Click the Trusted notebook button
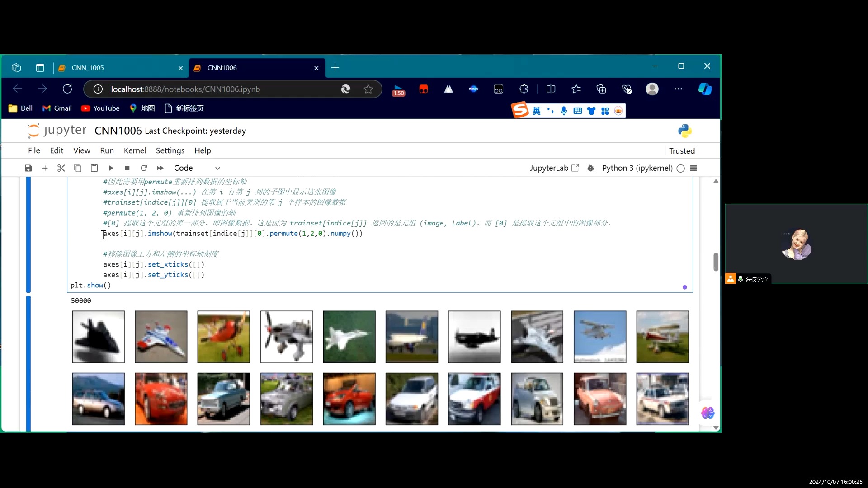 [x=682, y=151]
